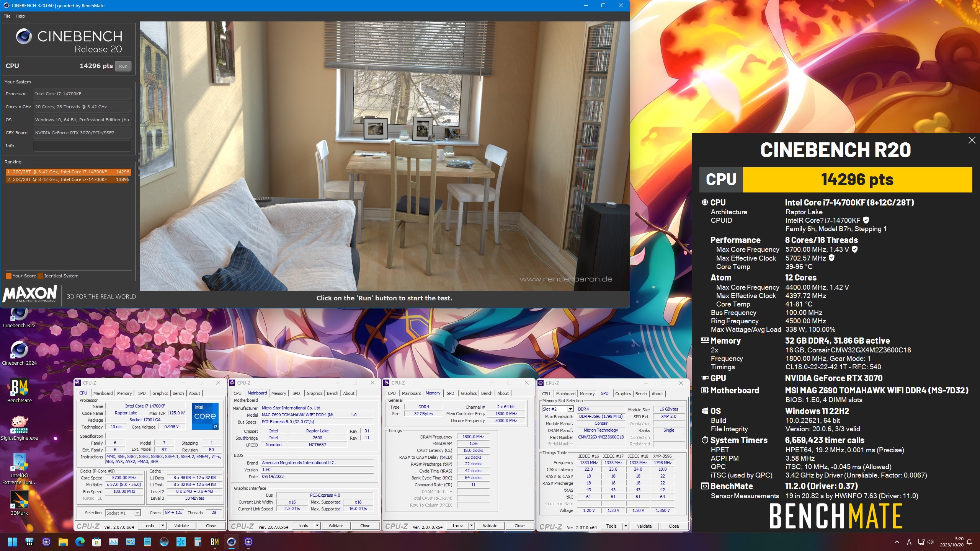The height and width of the screenshot is (551, 980).
Task: Open the SiglusEngine.exe desktop icon
Action: 19,428
